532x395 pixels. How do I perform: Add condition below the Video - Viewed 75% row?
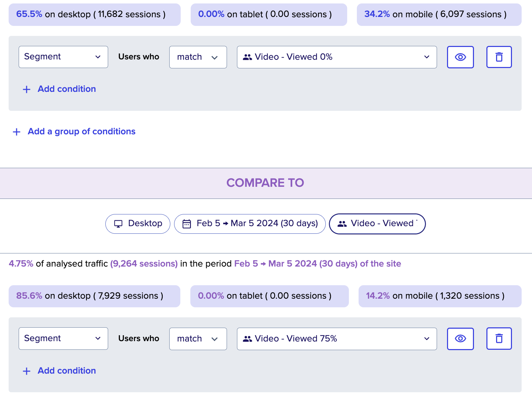pos(59,371)
